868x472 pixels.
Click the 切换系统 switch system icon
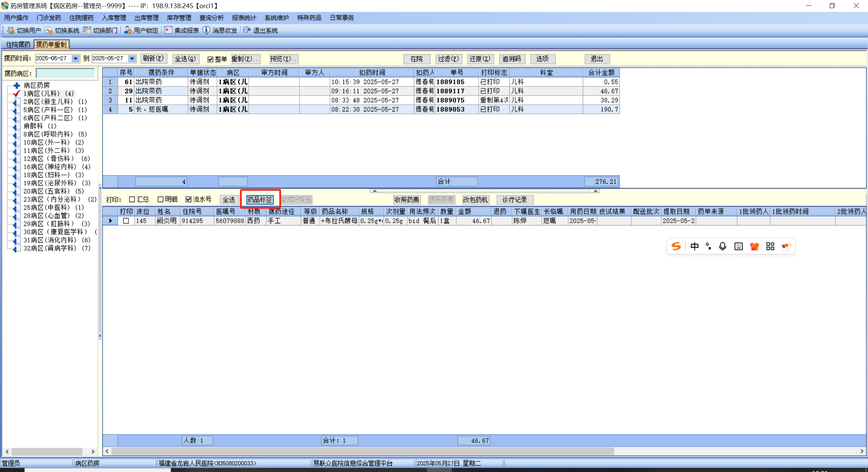(x=49, y=31)
